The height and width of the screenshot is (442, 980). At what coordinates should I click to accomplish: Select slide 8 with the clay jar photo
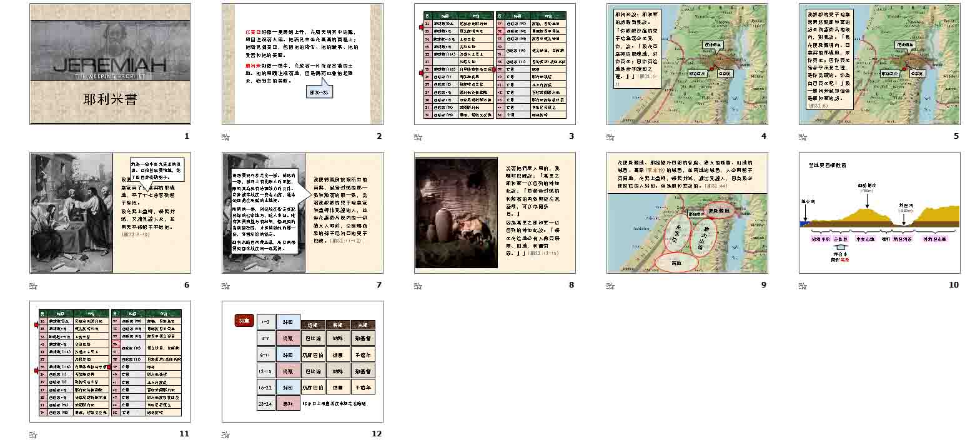[x=495, y=213]
